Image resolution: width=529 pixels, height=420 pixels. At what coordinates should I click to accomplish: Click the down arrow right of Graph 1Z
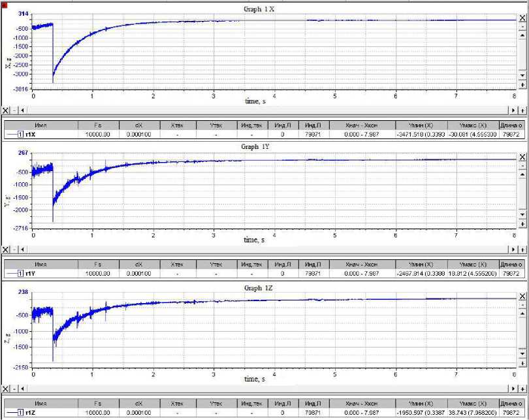[x=522, y=354]
